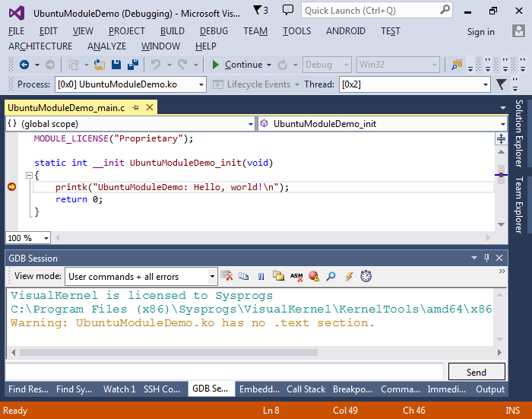
Task: Switch to the Breakpoints tab
Action: tap(353, 389)
